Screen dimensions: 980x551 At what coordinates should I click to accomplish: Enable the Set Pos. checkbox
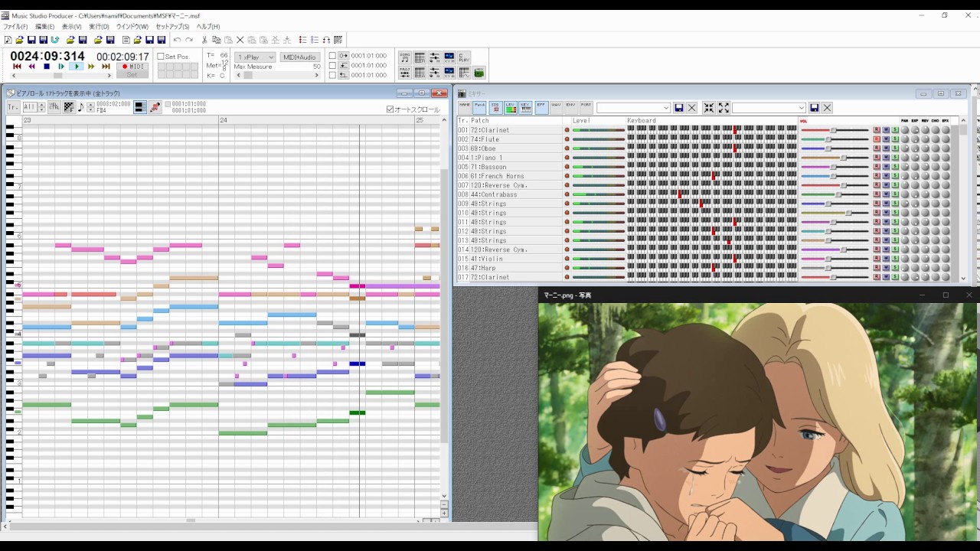161,57
